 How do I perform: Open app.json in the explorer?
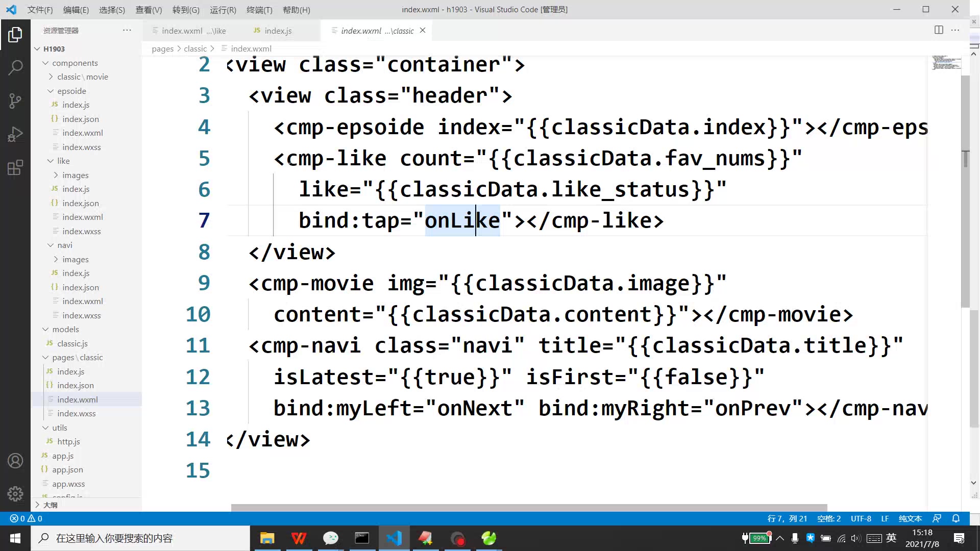(67, 469)
